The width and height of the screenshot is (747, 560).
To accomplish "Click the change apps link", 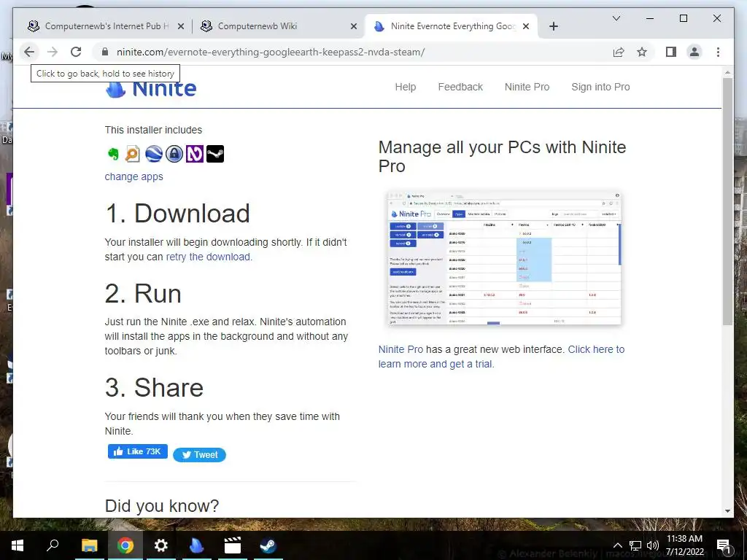I will pyautogui.click(x=134, y=176).
